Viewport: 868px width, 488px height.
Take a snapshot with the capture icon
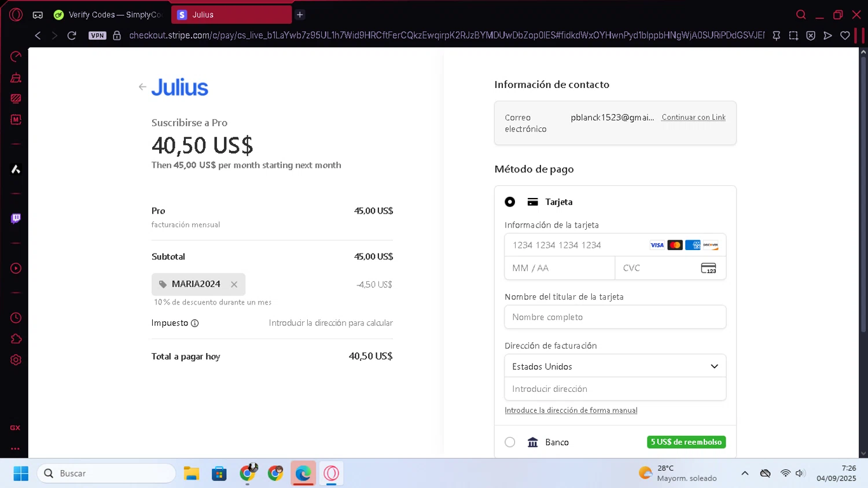[793, 35]
